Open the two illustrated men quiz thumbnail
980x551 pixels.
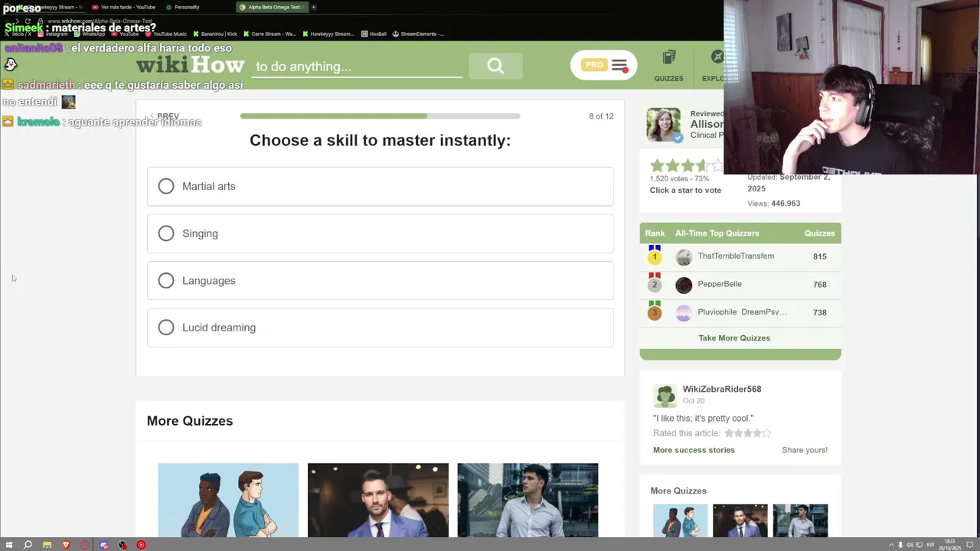(x=228, y=500)
